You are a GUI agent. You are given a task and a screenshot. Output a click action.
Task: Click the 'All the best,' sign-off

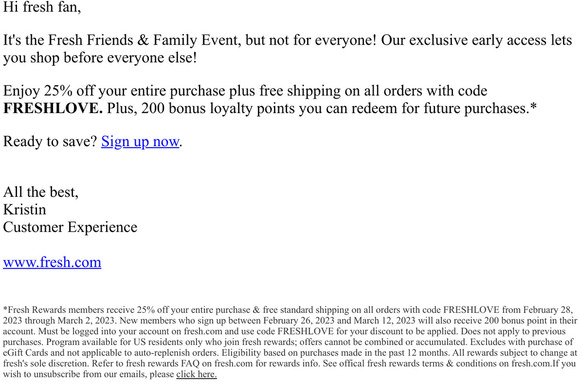coord(41,192)
